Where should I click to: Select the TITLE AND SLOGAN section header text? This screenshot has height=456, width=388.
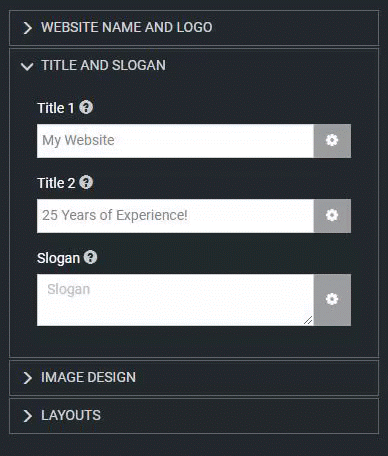[103, 65]
